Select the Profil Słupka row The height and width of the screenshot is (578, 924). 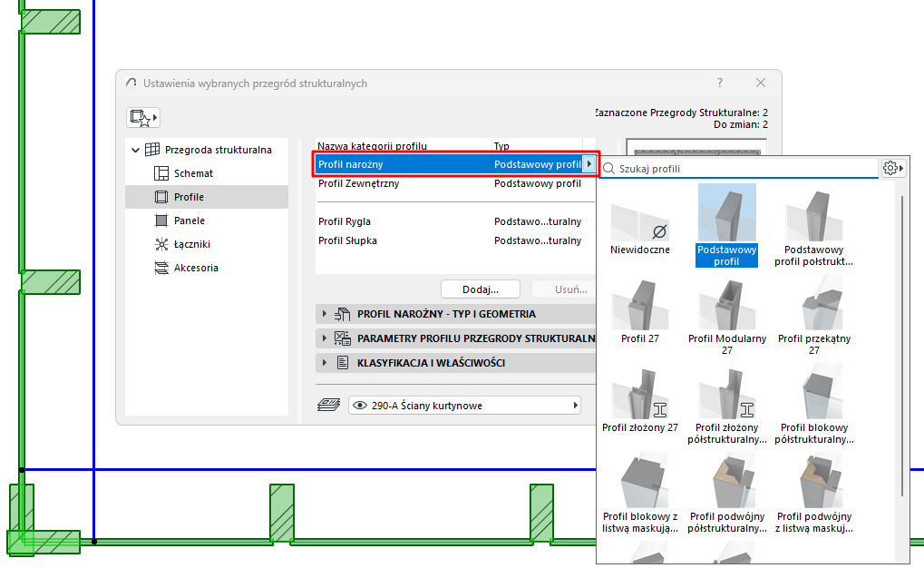[x=455, y=240]
